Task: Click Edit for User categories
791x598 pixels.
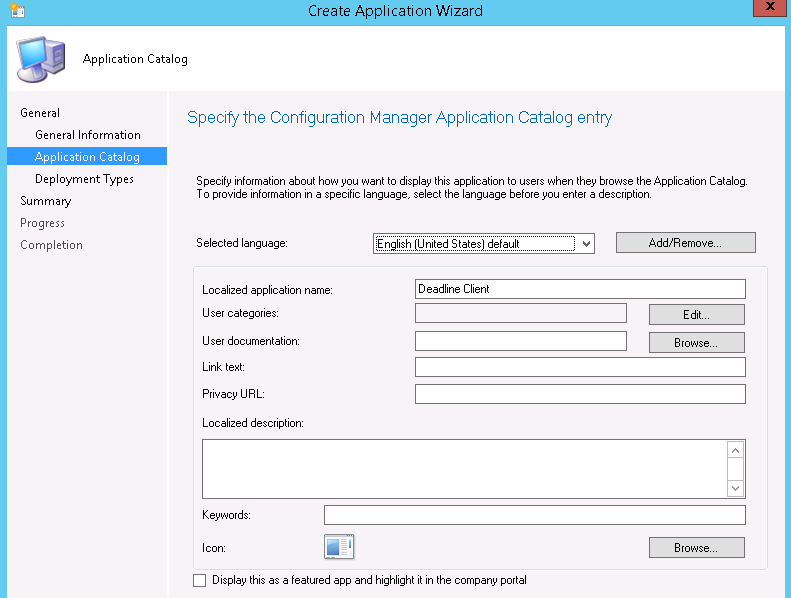Action: point(696,315)
